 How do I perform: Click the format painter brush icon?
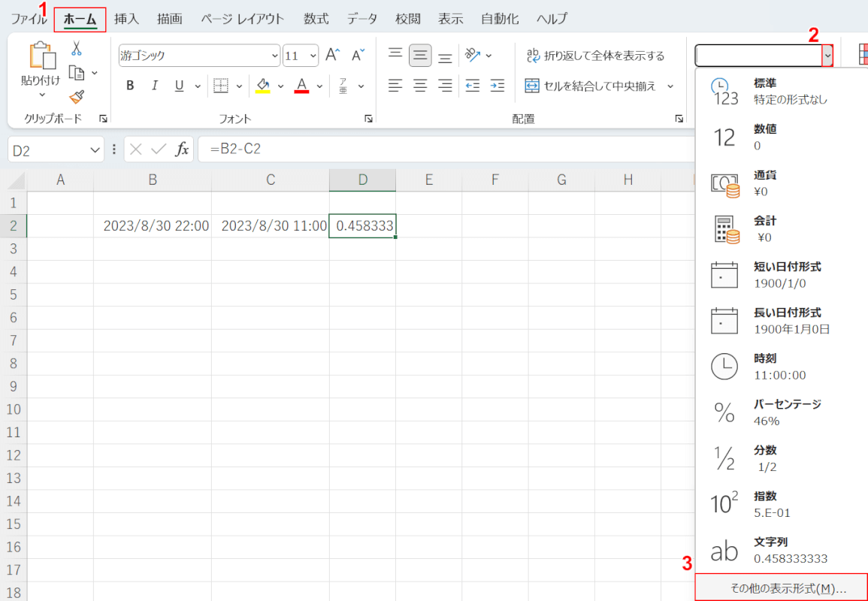tap(76, 96)
